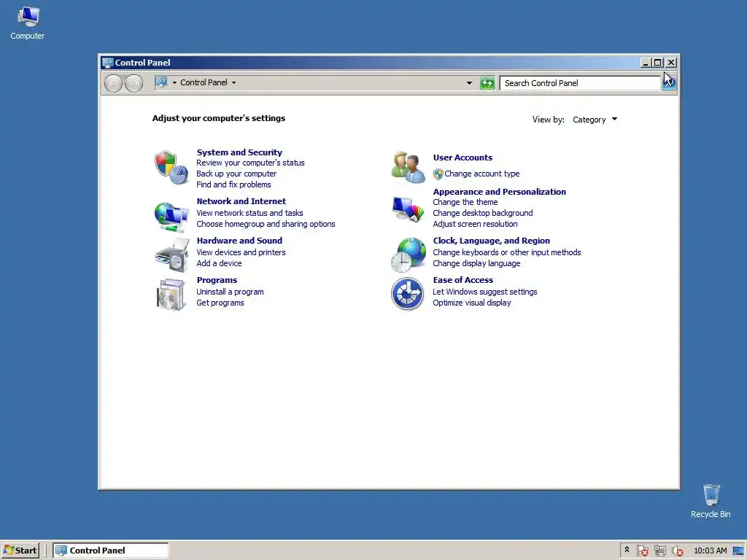
Task: Open Clock, Language, and Region heading link
Action: (491, 241)
